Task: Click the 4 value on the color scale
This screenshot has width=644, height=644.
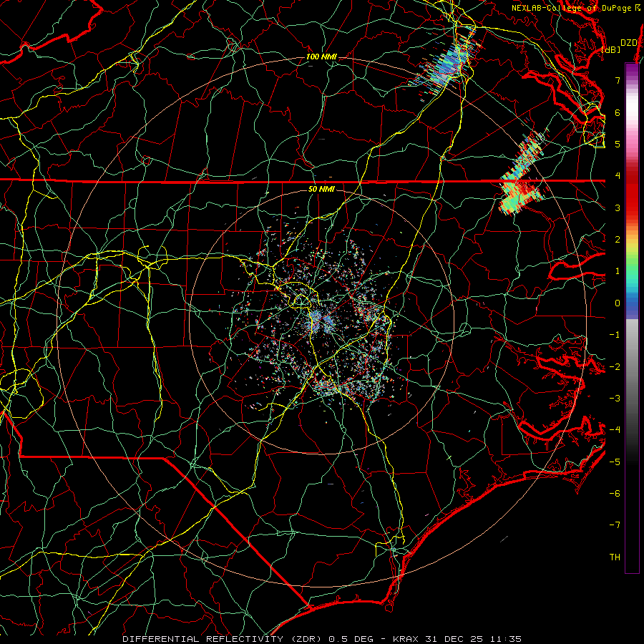Action: 618,176
